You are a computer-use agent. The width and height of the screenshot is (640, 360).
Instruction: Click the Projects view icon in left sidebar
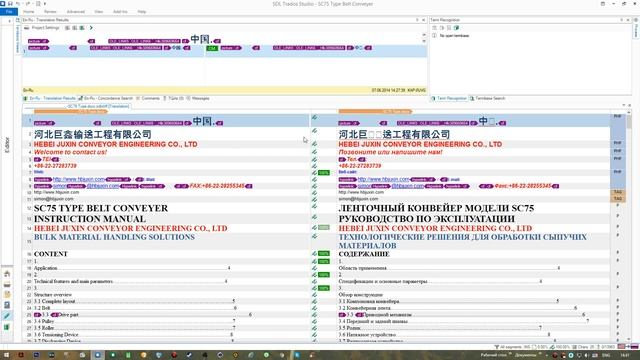7,284
